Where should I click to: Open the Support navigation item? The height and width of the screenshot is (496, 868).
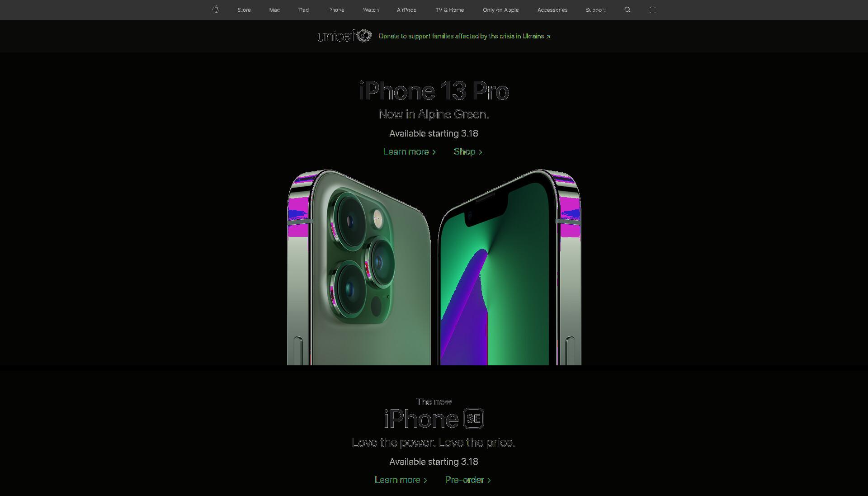click(595, 10)
